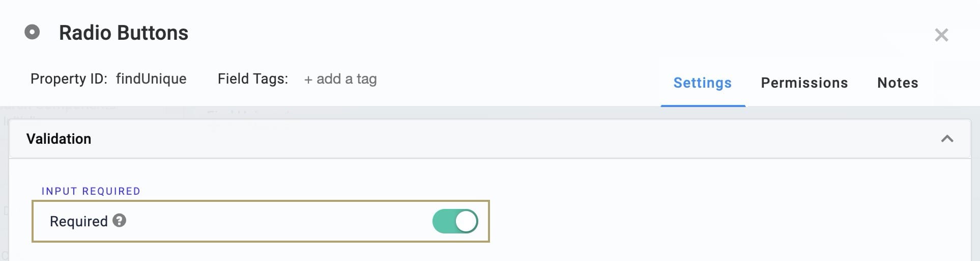
Task: Switch to the Settings tab
Action: [703, 83]
